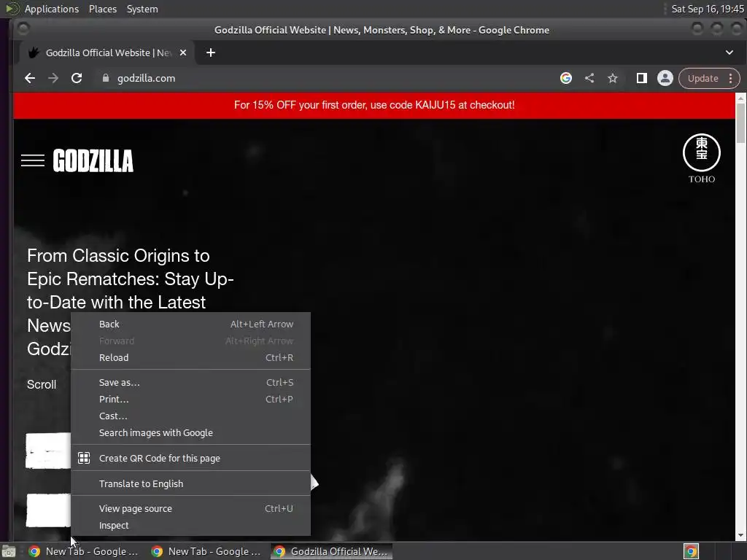Select Save as... in the context menu
The image size is (747, 560).
[x=190, y=382]
